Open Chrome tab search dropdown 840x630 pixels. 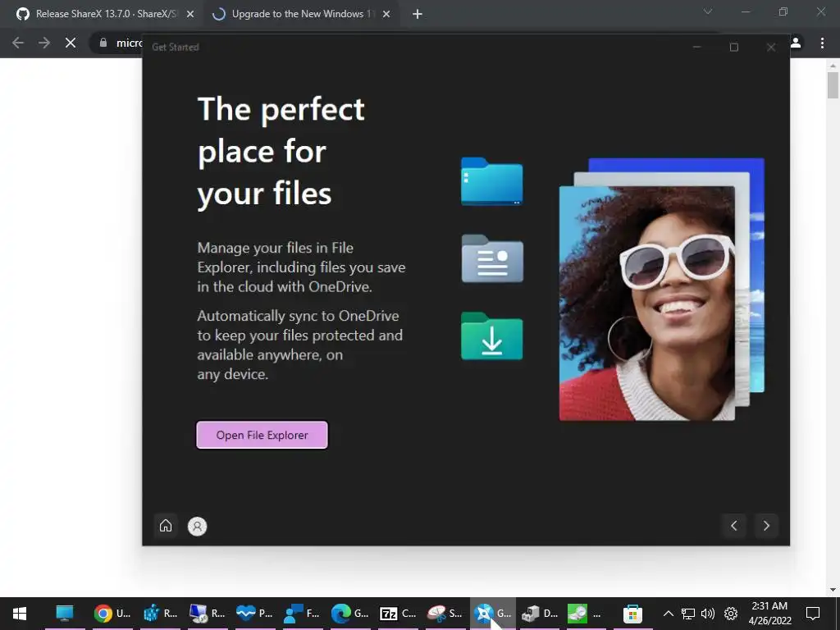coord(708,11)
